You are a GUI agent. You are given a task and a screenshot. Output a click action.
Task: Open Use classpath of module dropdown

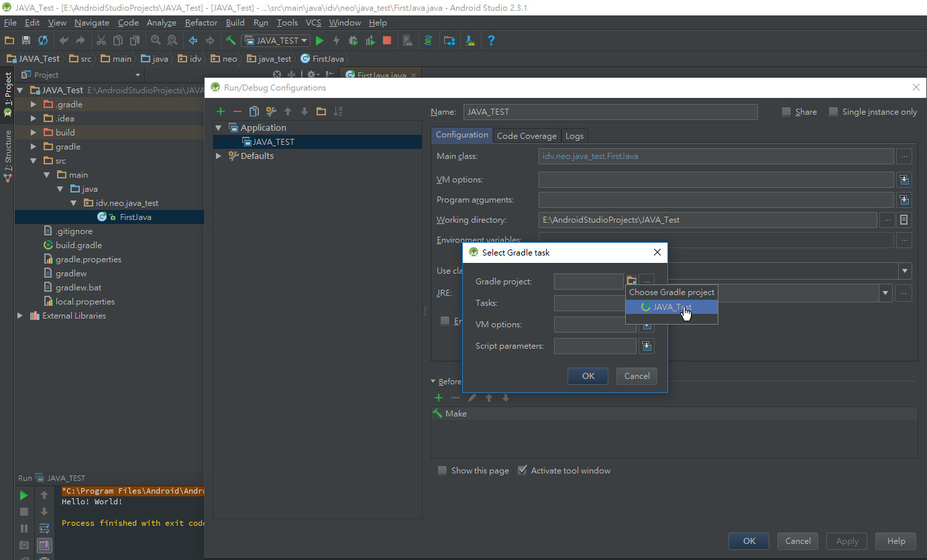(x=905, y=271)
